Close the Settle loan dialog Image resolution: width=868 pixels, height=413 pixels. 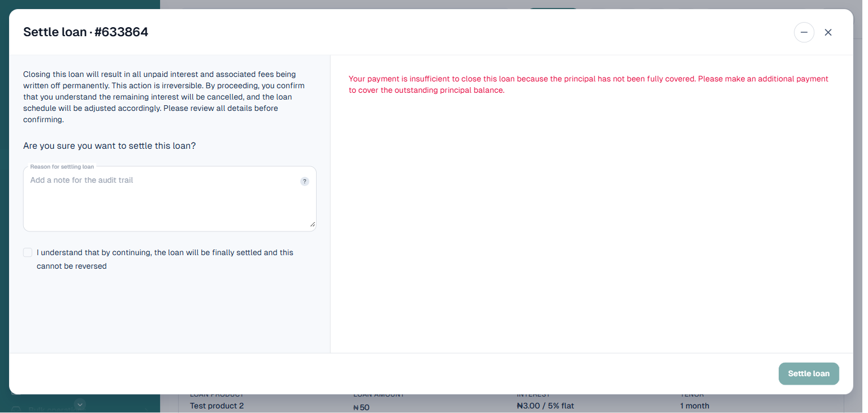tap(828, 32)
